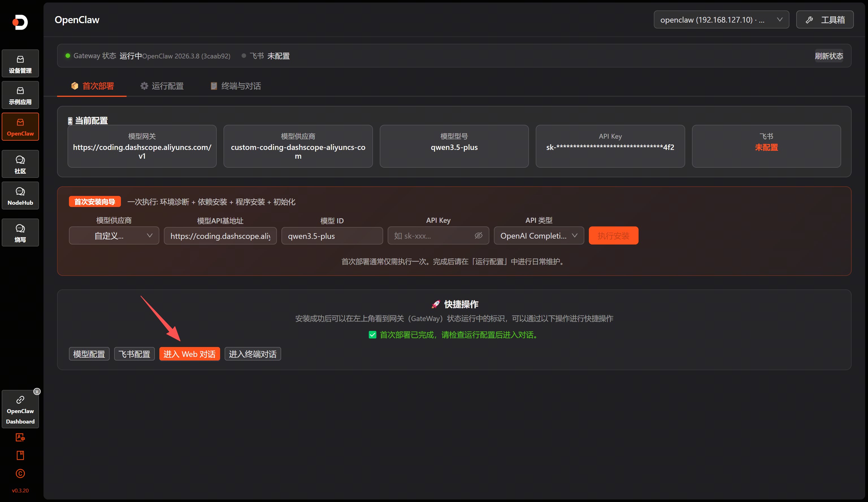
Task: Click the app logo in the sidebar
Action: 20,22
